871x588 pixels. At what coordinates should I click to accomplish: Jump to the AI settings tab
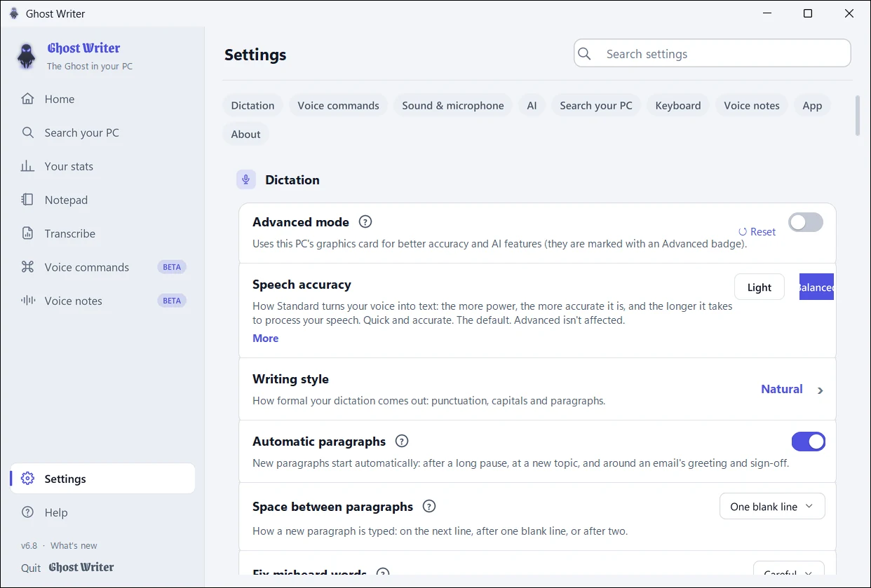click(x=532, y=105)
